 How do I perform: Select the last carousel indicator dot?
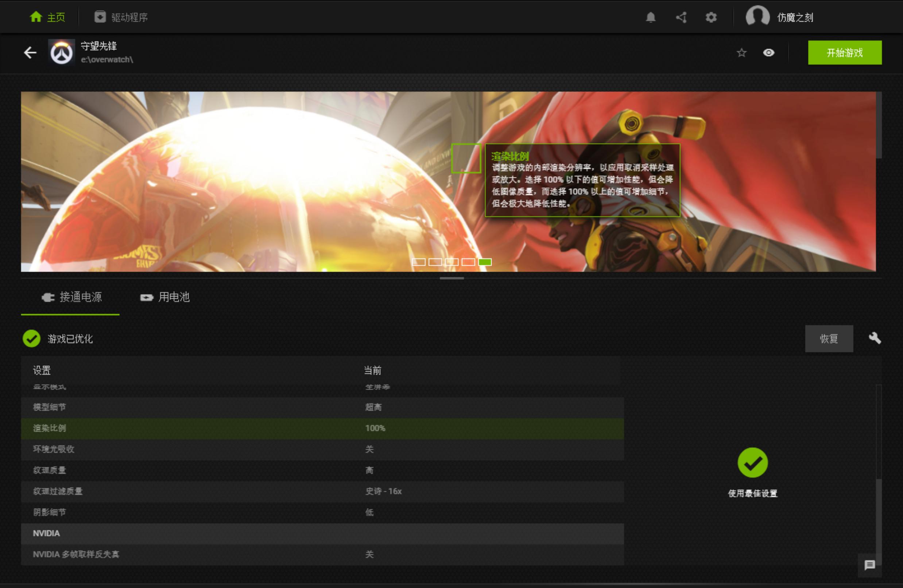(x=485, y=262)
